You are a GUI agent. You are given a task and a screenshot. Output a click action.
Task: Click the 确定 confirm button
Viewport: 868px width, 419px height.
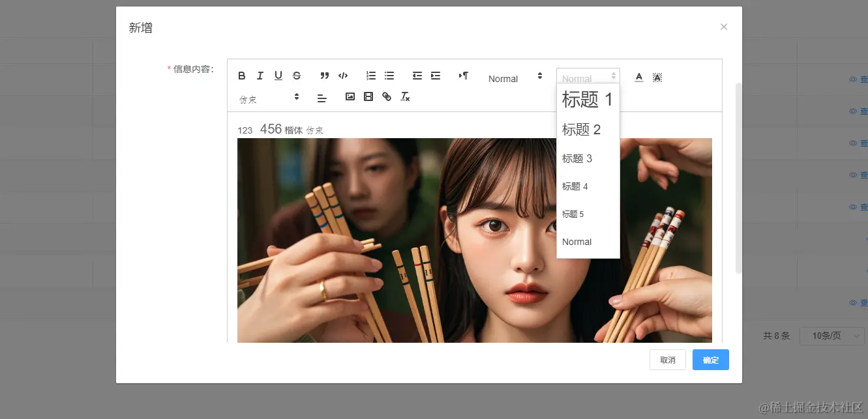[710, 359]
